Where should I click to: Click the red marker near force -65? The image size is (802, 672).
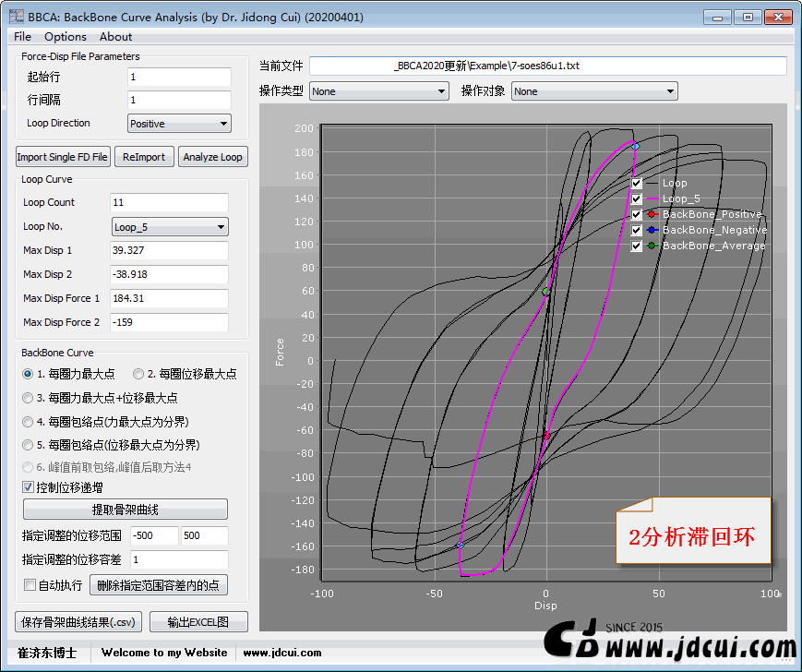point(546,436)
